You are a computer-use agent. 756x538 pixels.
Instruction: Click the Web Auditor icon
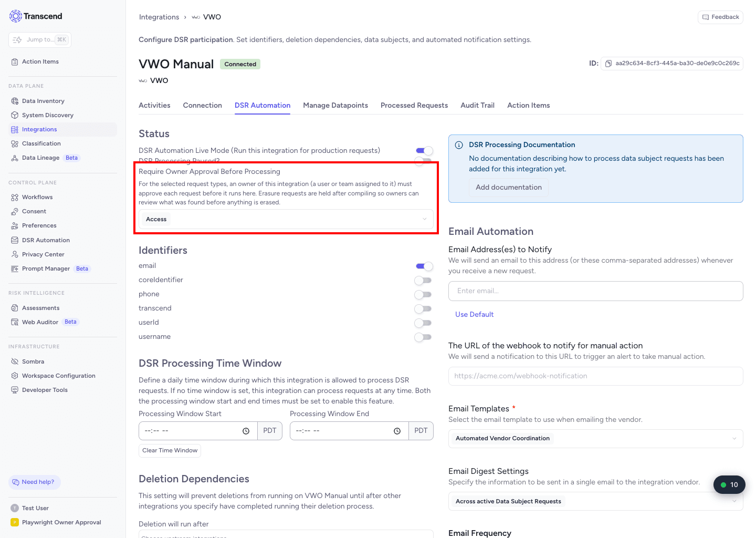point(15,322)
